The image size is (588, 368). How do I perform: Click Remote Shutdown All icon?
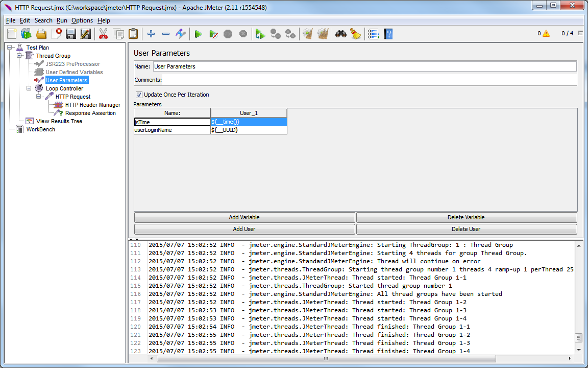pos(290,34)
